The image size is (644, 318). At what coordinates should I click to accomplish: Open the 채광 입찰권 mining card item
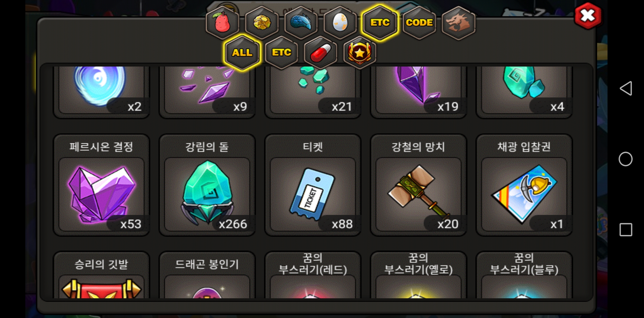[x=524, y=185]
